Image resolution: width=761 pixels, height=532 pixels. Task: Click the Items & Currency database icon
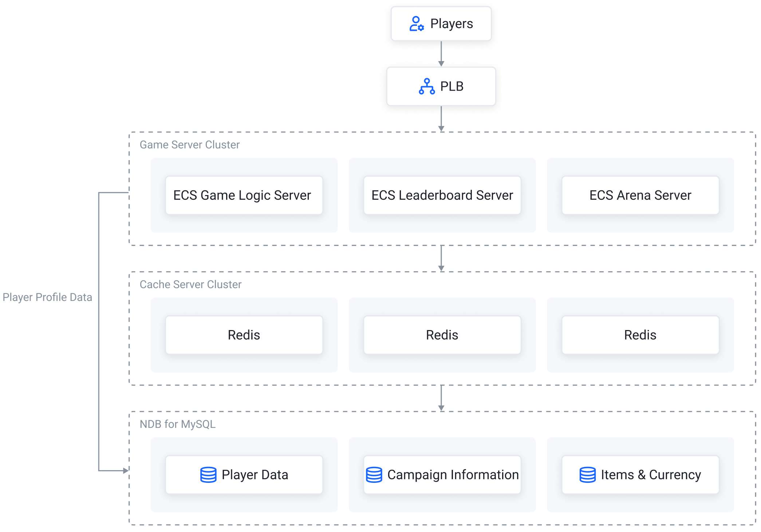[x=587, y=475]
